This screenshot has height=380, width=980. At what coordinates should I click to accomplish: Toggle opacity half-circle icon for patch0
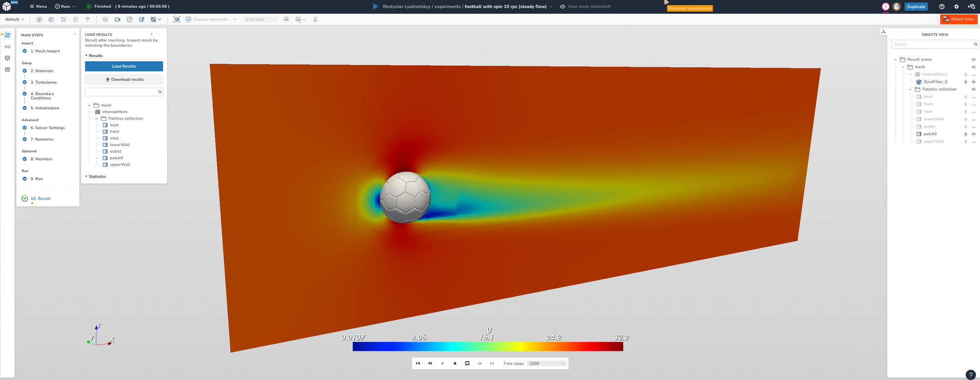pyautogui.click(x=965, y=134)
